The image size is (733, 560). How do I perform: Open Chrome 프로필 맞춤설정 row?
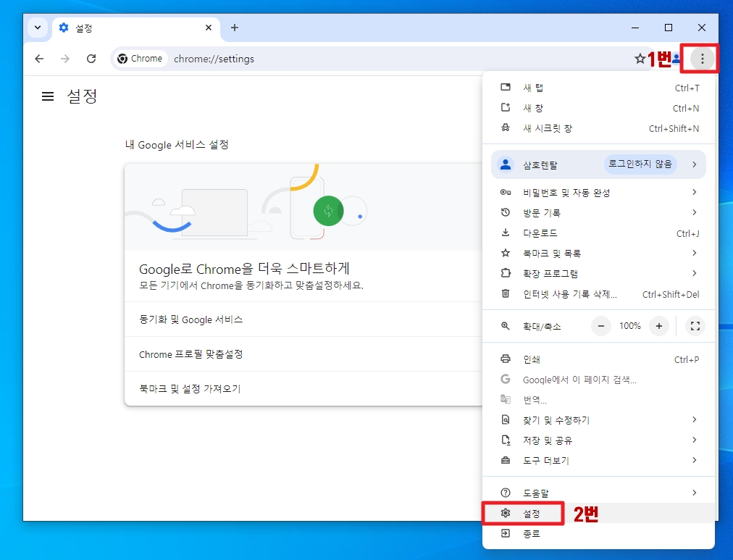coord(303,354)
